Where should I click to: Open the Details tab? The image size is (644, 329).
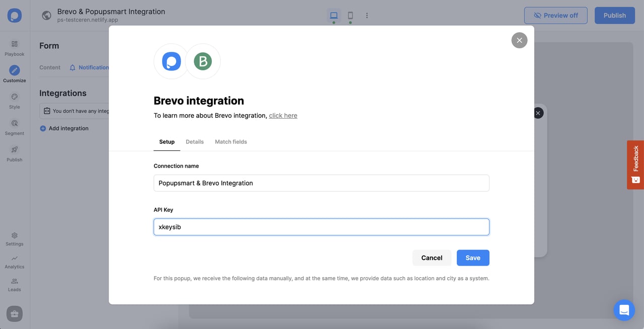[195, 141]
